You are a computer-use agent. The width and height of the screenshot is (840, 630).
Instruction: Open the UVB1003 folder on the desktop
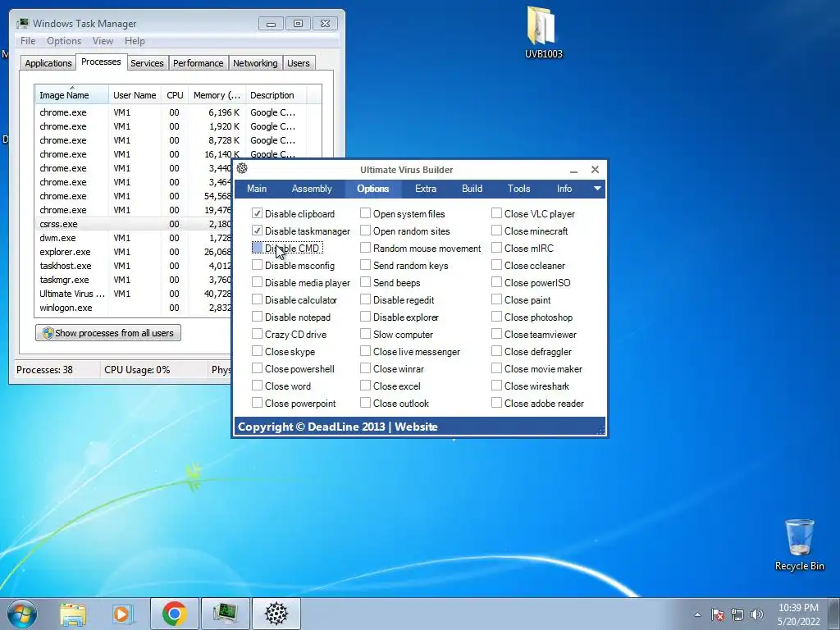coord(543,31)
